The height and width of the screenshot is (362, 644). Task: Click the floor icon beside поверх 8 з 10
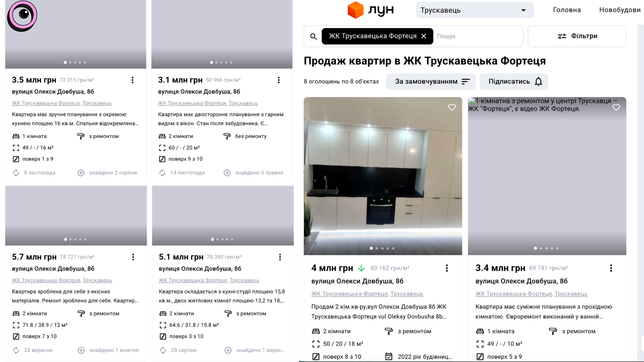316,357
